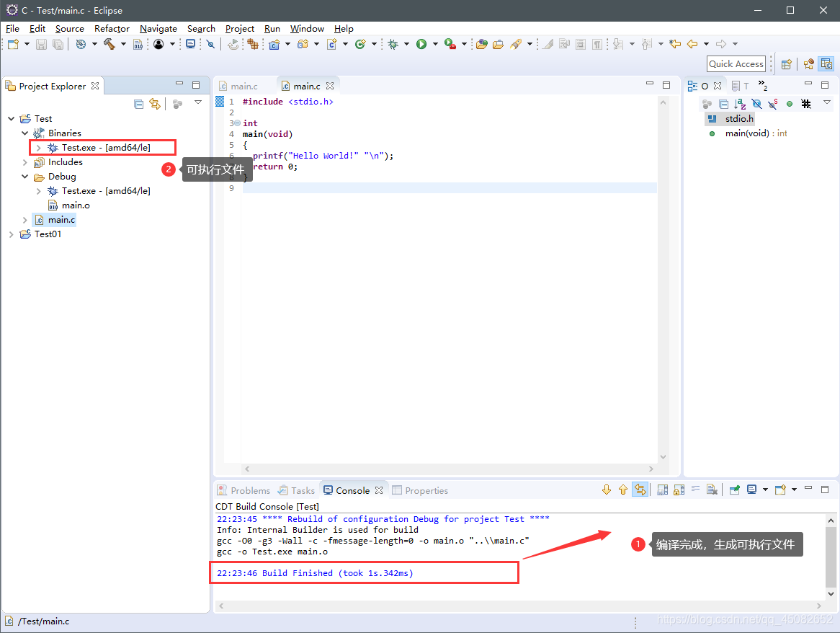The image size is (840, 633).
Task: Switch to the Problems tab
Action: pyautogui.click(x=243, y=490)
